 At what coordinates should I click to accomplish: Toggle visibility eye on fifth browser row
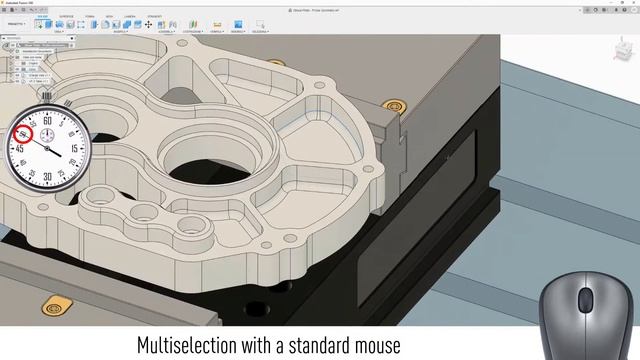[x=18, y=69]
